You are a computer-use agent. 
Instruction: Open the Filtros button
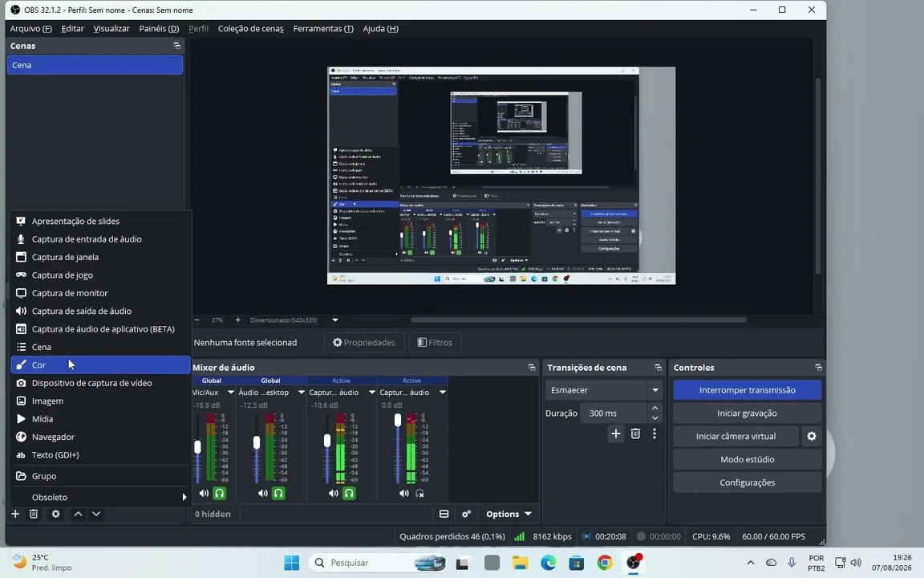(435, 343)
